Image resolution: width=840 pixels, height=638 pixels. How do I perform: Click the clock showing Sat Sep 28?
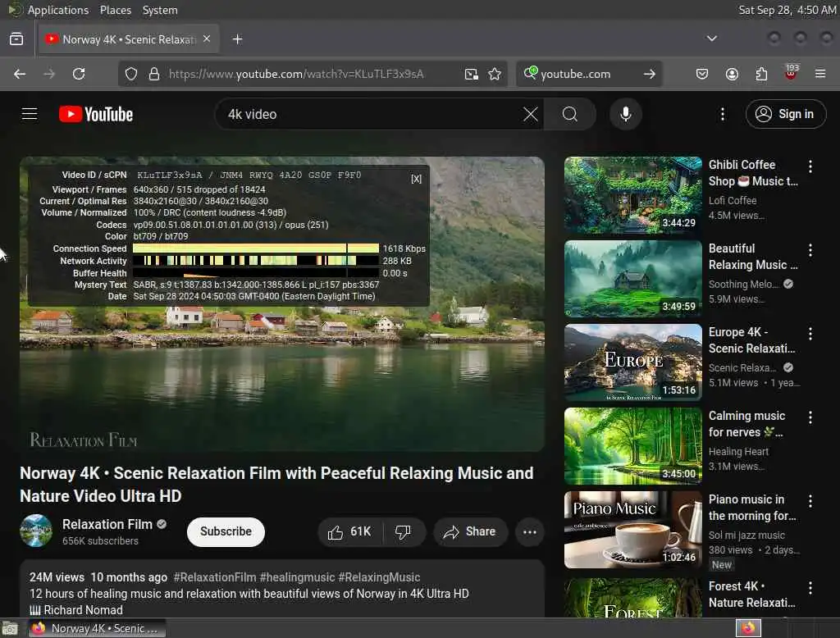[787, 10]
